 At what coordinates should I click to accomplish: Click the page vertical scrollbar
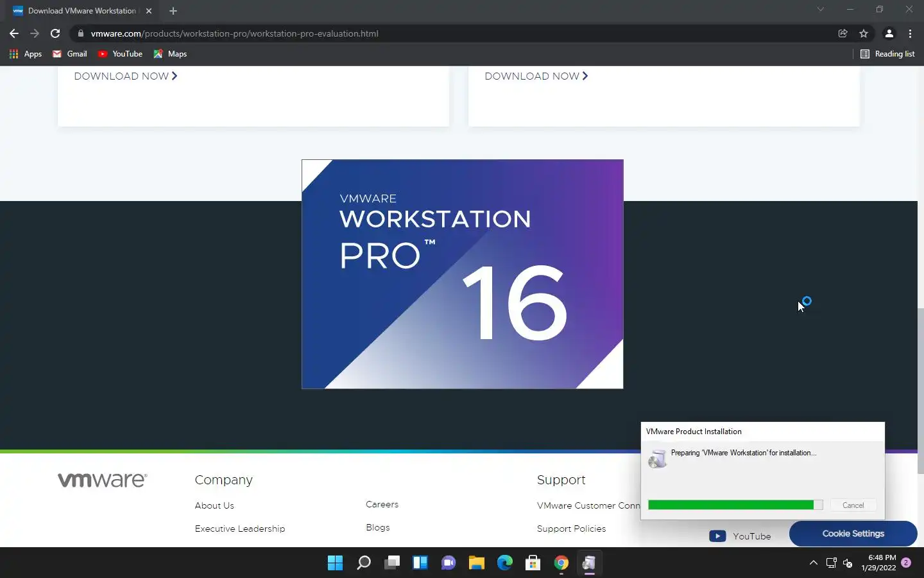coord(921,390)
